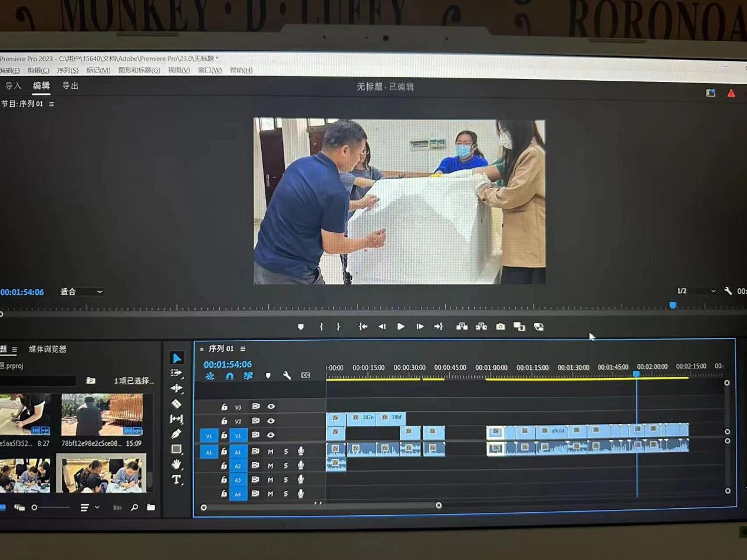The height and width of the screenshot is (560, 747).
Task: Mute the A1 audio track
Action: pyautogui.click(x=271, y=452)
